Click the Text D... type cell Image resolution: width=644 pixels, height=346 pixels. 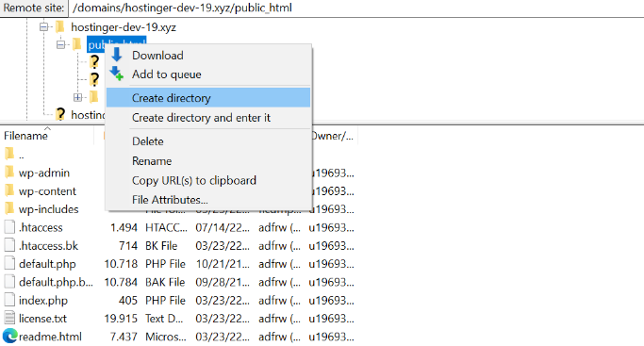click(164, 318)
